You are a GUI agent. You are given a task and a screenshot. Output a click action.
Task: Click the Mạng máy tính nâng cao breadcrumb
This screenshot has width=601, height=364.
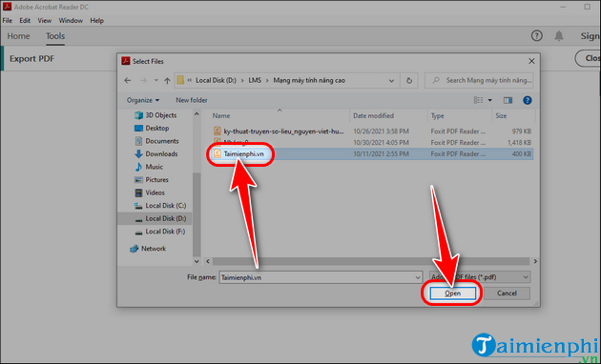click(309, 80)
